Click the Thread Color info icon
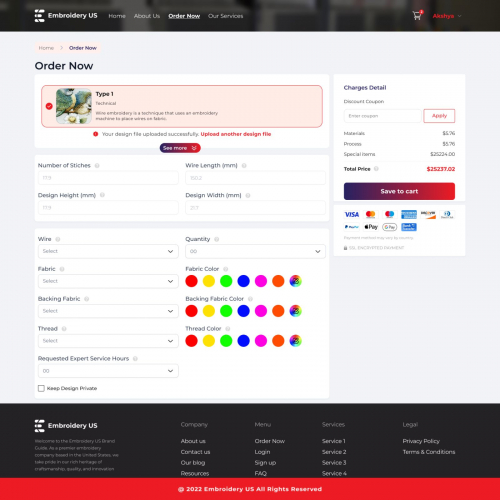This screenshot has width=500, height=500. [x=228, y=329]
